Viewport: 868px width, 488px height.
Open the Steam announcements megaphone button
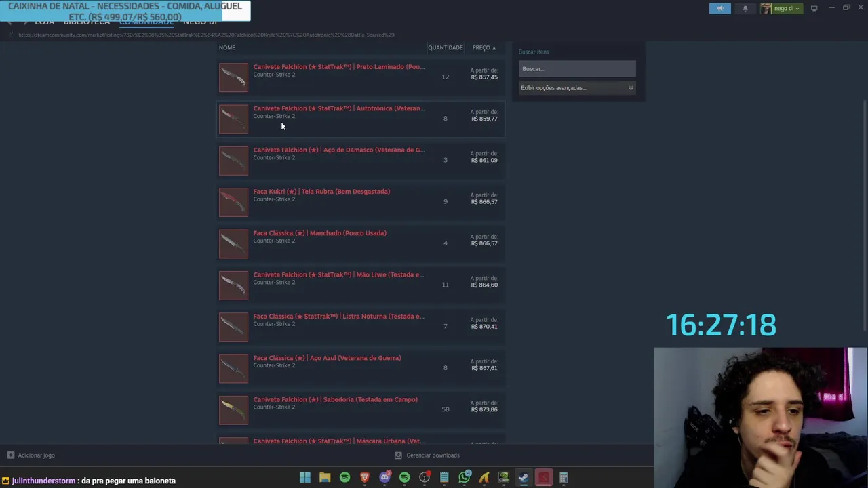720,9
